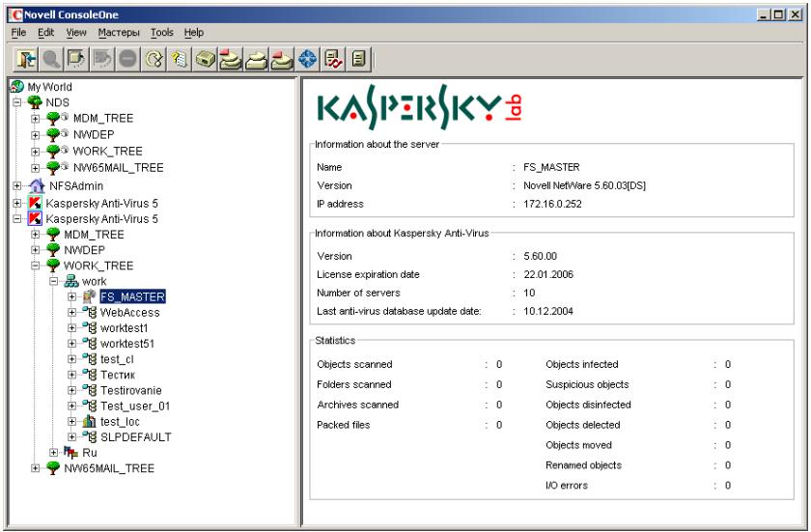Select the Testirovanie tree item
The width and height of the screenshot is (811, 532).
click(x=131, y=390)
